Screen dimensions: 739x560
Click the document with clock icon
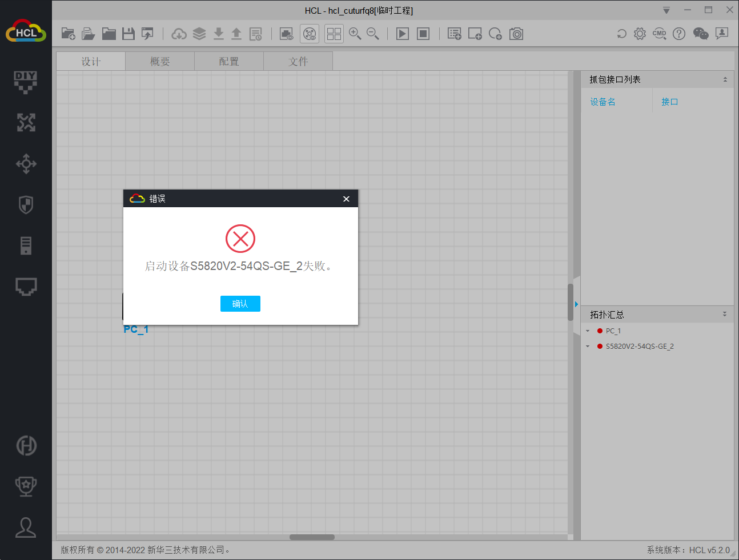256,34
